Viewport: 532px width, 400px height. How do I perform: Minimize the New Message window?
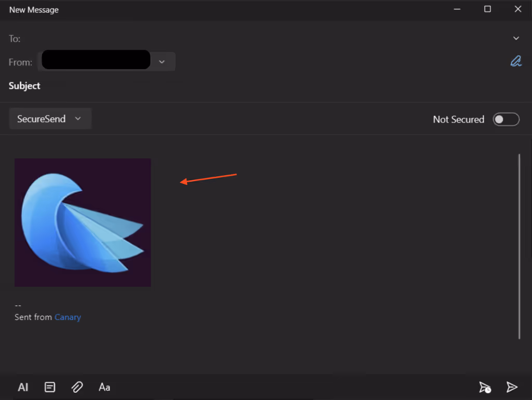tap(457, 9)
